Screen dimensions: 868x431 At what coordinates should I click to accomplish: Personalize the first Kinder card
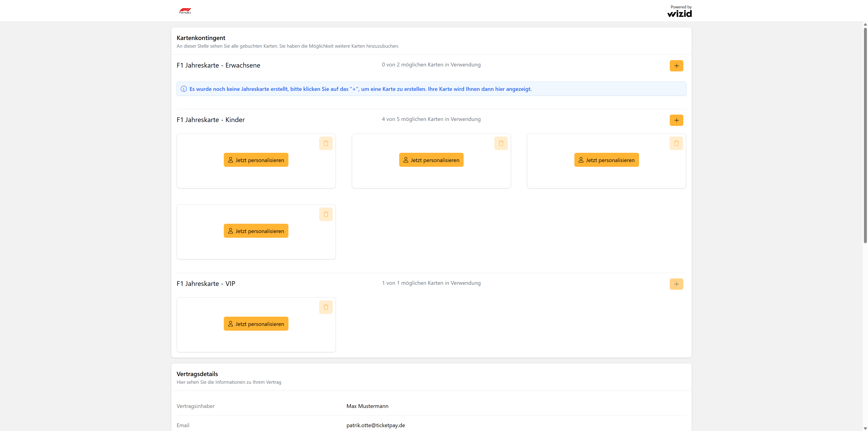pos(256,160)
